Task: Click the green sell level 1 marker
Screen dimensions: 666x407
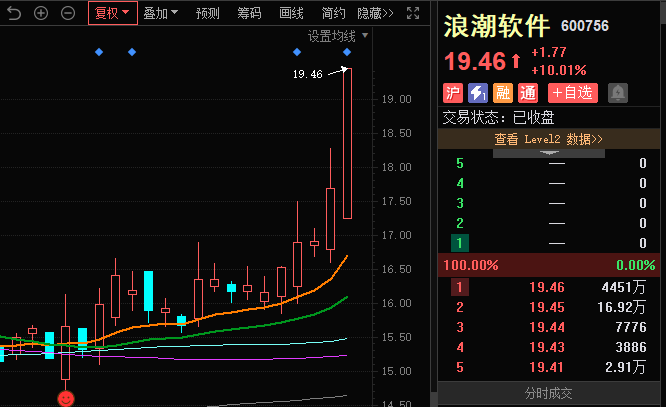Action: [x=460, y=243]
